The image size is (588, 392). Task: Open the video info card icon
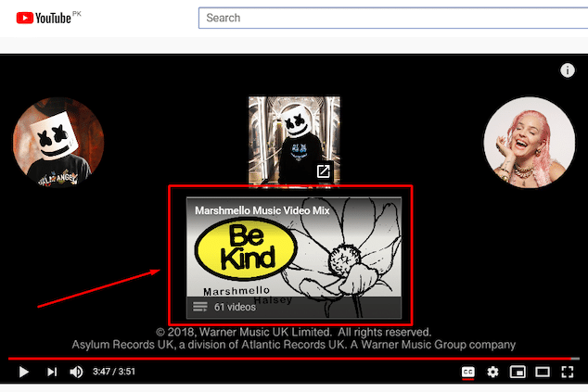point(568,70)
